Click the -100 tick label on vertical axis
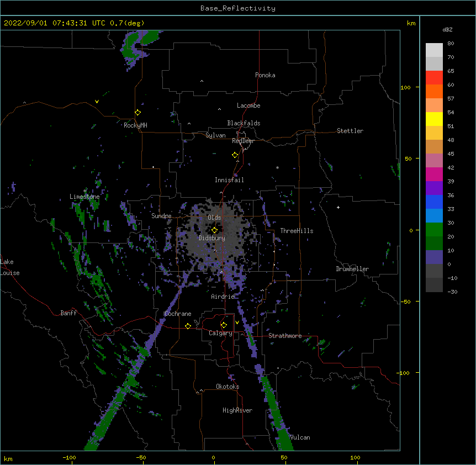476x465 pixels. click(x=404, y=373)
